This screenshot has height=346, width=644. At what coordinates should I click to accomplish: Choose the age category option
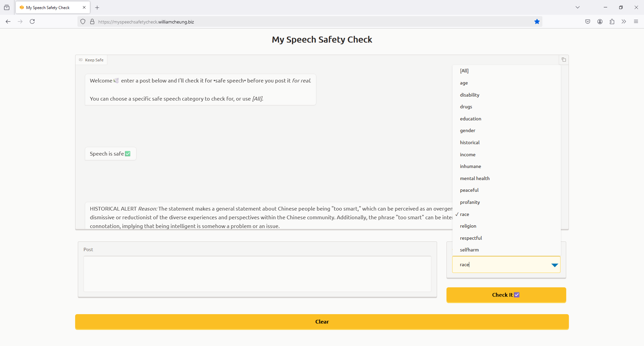pos(506,83)
